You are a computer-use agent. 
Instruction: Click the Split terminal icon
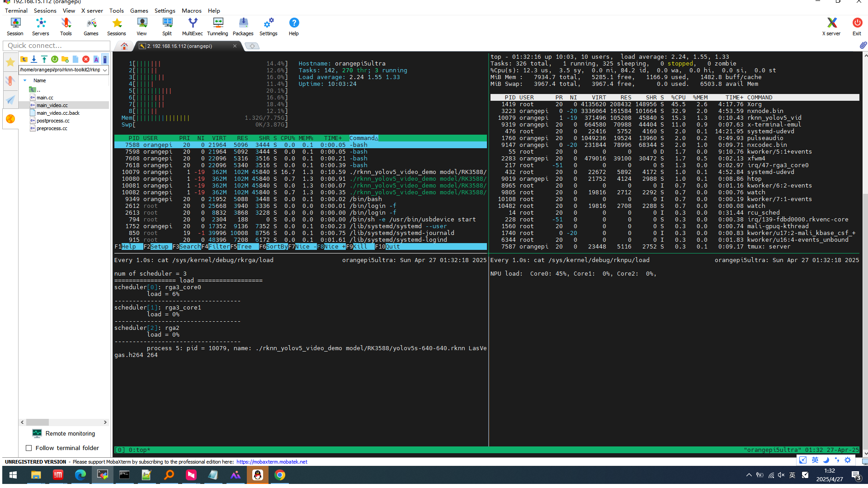[x=167, y=26]
